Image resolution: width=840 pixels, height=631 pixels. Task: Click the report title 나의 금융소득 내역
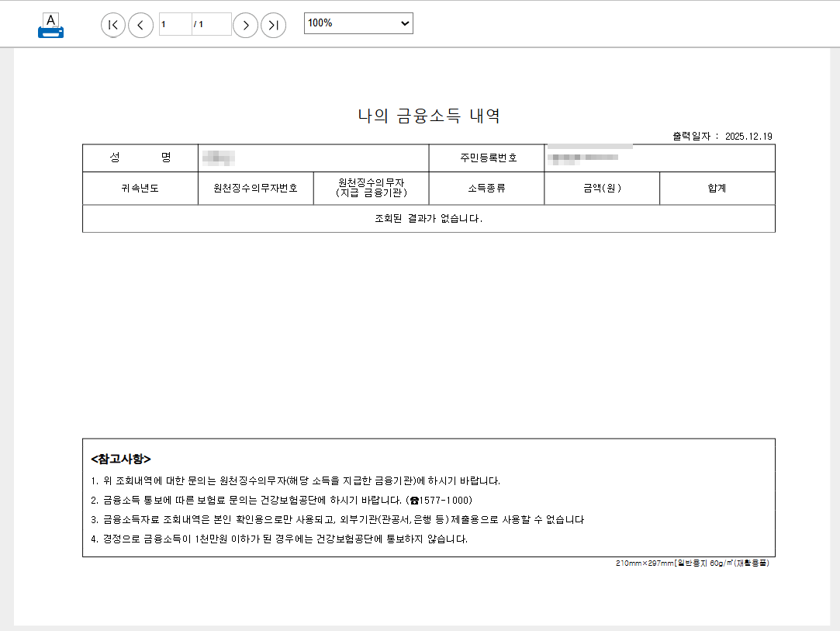coord(427,114)
